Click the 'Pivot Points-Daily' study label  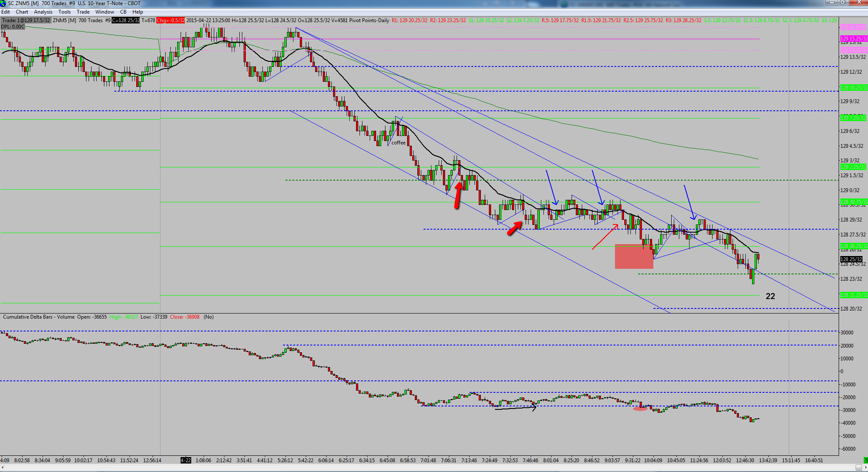(x=369, y=20)
